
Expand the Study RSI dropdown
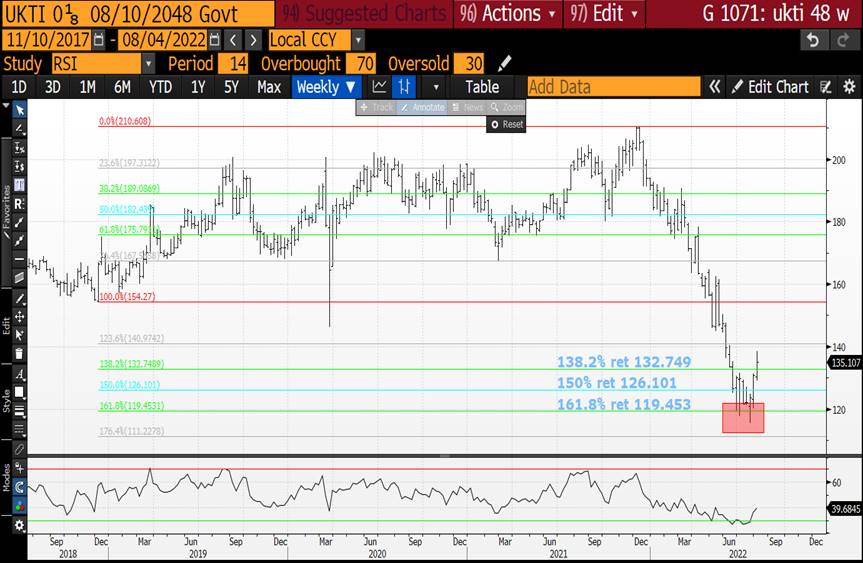(x=149, y=64)
